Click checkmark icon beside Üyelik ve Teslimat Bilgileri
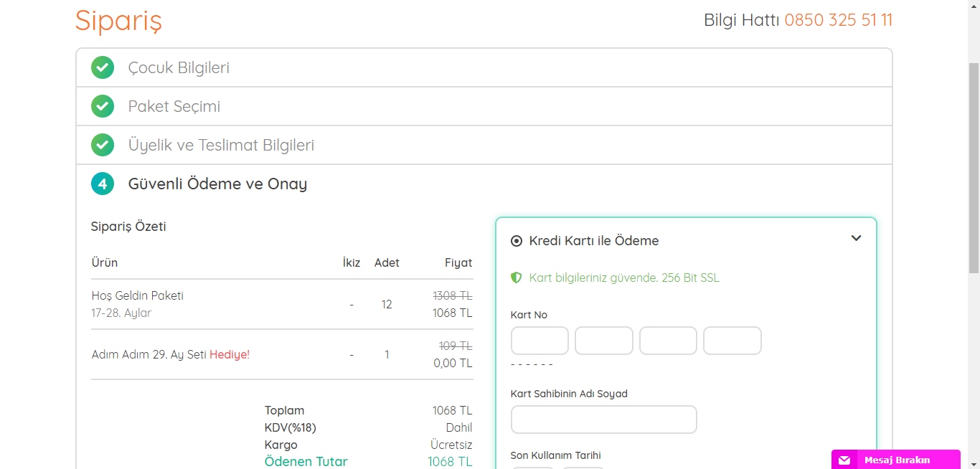This screenshot has width=980, height=469. click(103, 146)
